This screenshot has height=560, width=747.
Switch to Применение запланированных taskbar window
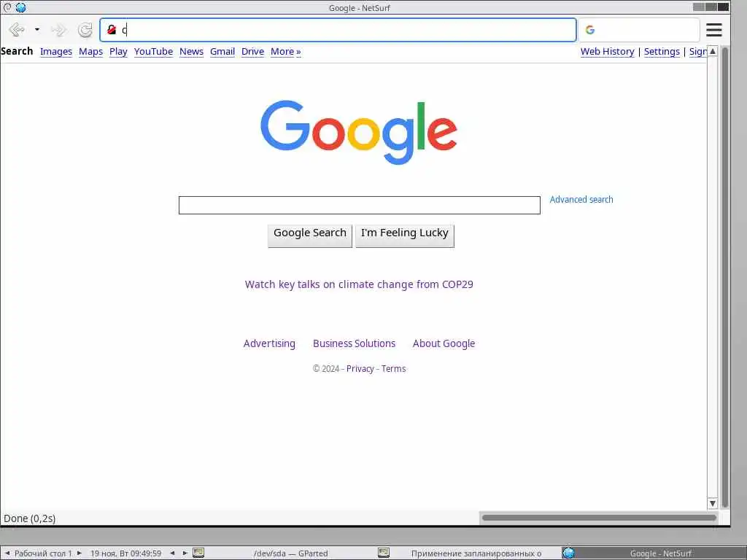tap(476, 553)
